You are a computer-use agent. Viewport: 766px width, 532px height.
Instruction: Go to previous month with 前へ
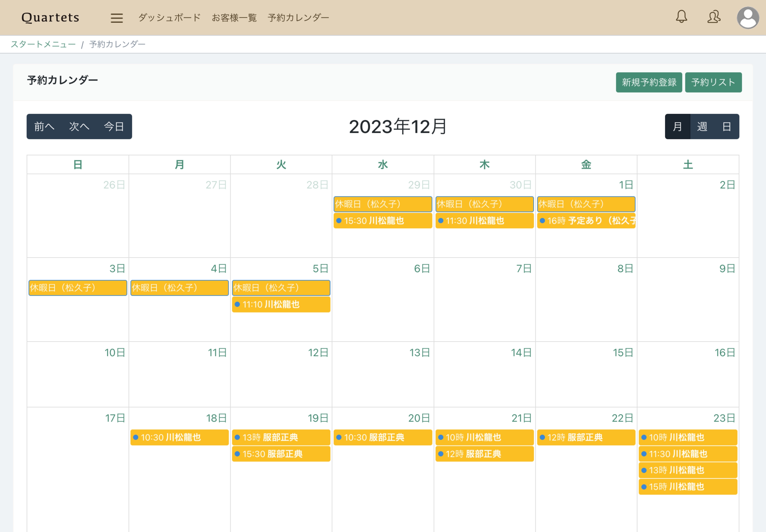[44, 127]
